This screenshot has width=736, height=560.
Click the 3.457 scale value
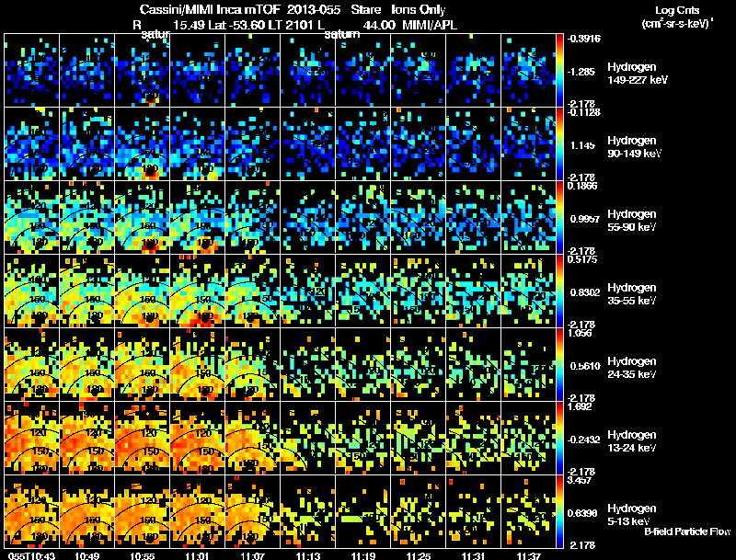click(580, 480)
